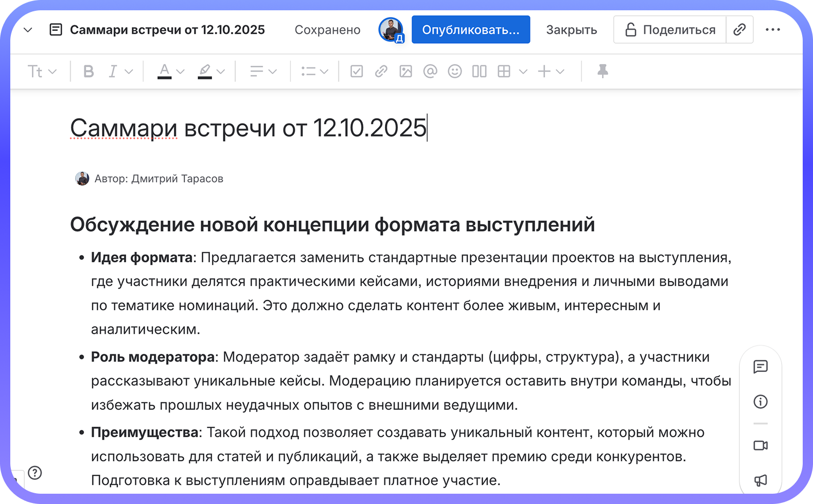Image resolution: width=813 pixels, height=504 pixels.
Task: Open author Дмитрий Тарасов label
Action: [x=159, y=179]
